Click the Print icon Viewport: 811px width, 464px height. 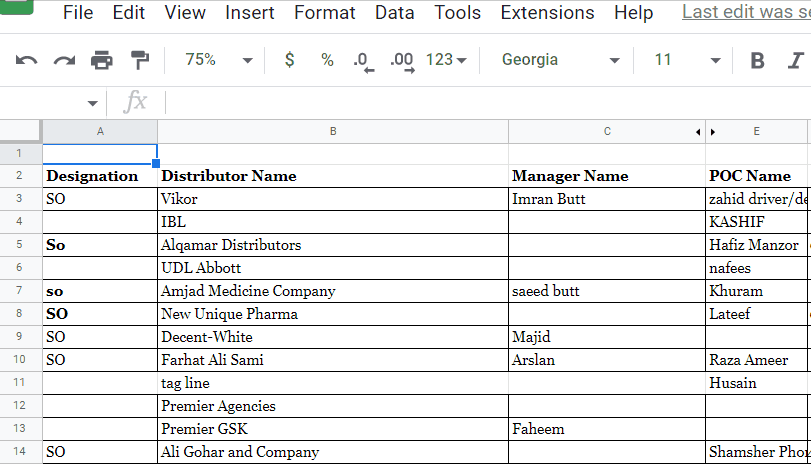[x=101, y=60]
